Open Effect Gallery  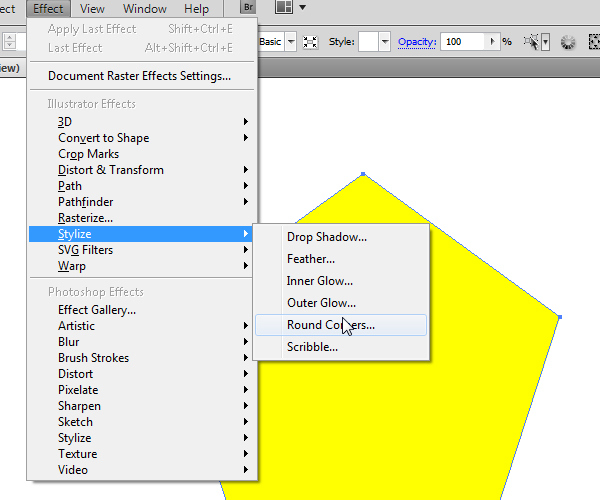coord(142,310)
